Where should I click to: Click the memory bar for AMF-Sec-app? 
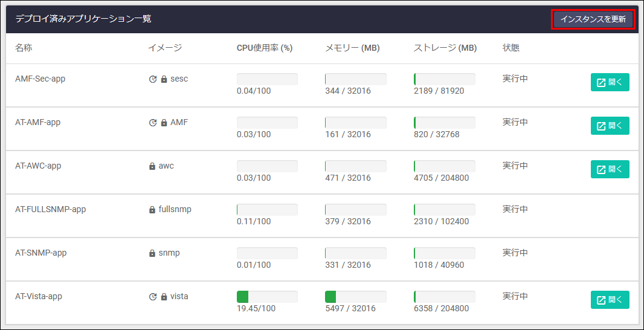pyautogui.click(x=356, y=79)
